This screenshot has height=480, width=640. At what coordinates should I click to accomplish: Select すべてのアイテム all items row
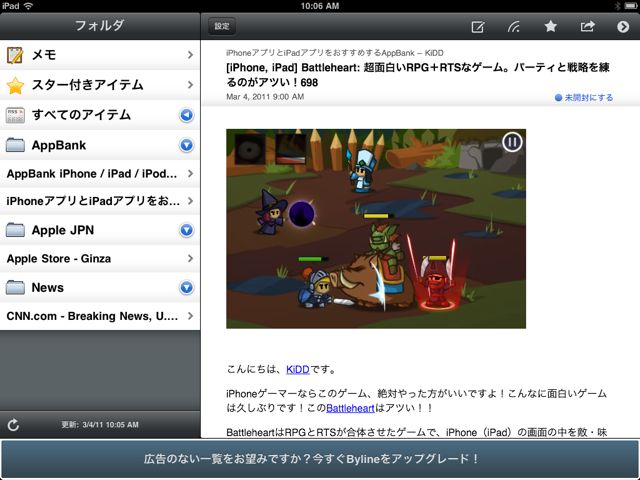pyautogui.click(x=100, y=115)
